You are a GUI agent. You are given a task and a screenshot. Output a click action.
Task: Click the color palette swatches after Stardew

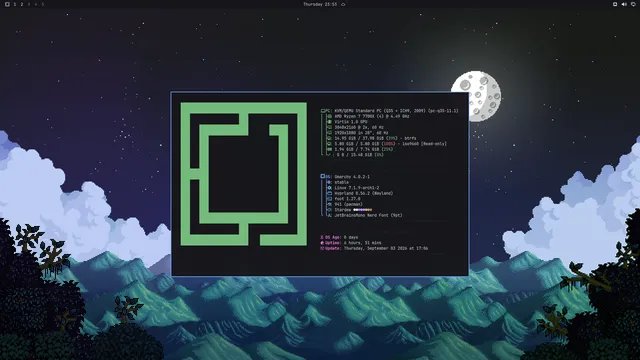(x=362, y=210)
